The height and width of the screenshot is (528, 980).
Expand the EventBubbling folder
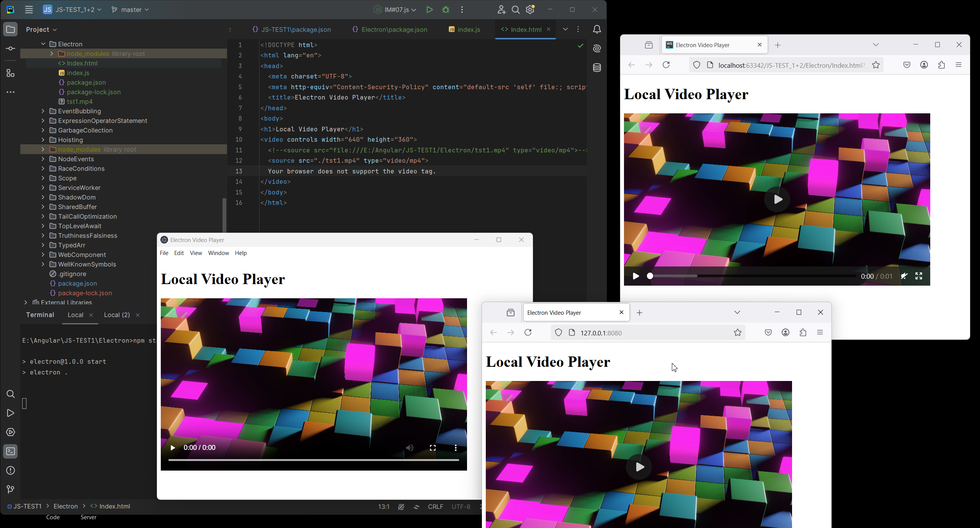tap(43, 111)
